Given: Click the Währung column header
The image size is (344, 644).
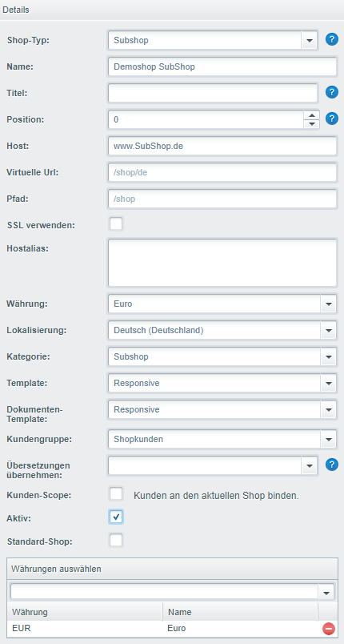Looking at the screenshot, I should click(85, 612).
